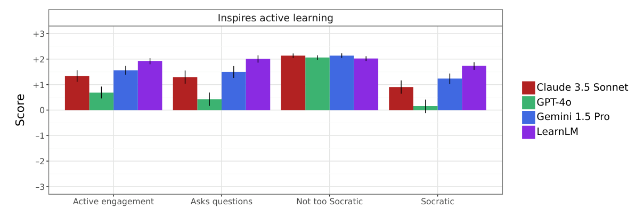Select the GPT-4o legend label
The image size is (644, 224).
[x=555, y=102]
